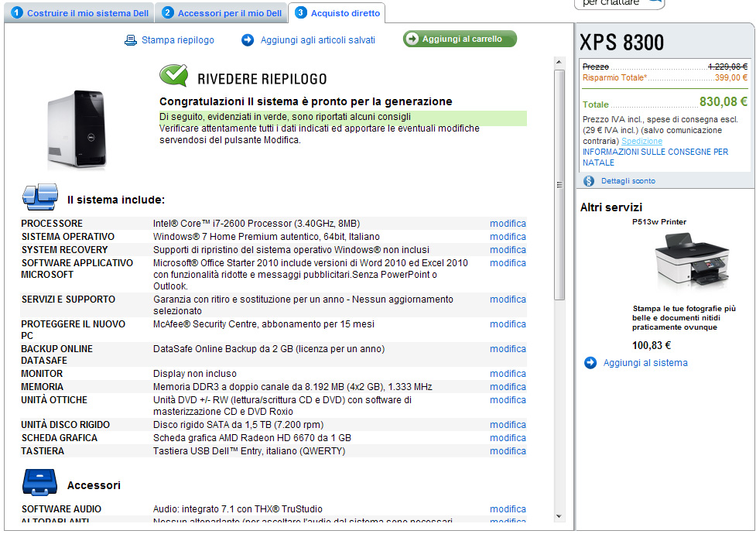Viewport: 756px width, 534px height.
Task: Click the dollar icon next to Dettagli sconto
Action: point(589,181)
